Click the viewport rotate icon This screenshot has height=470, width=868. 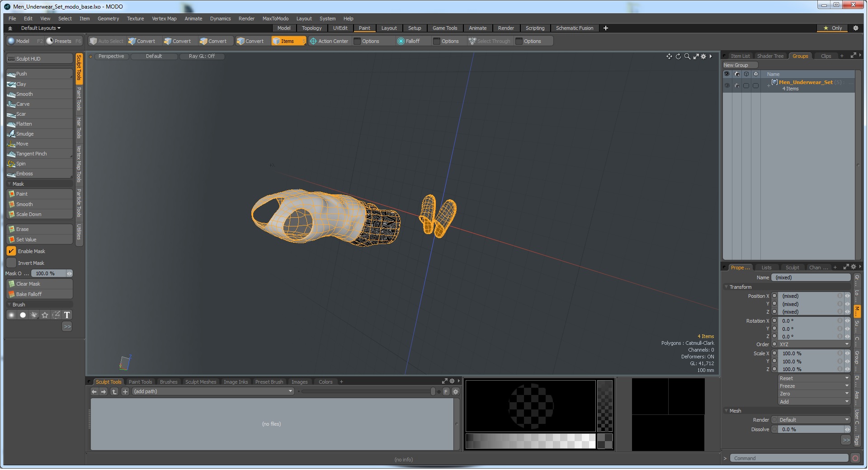point(678,56)
